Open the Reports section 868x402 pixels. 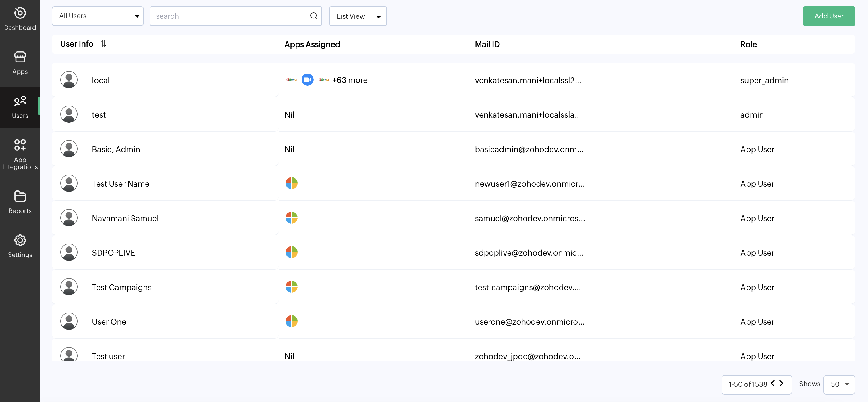pyautogui.click(x=20, y=202)
